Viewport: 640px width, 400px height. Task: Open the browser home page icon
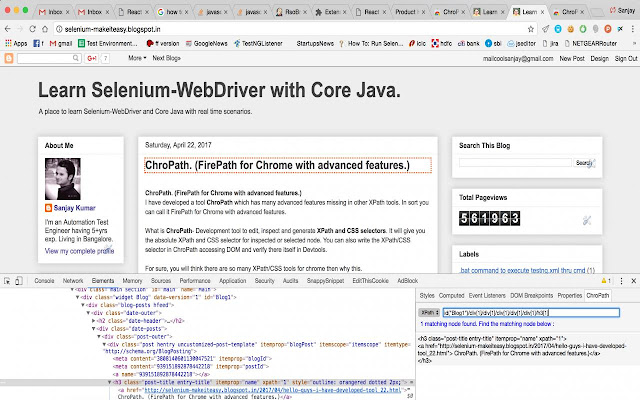(45, 29)
